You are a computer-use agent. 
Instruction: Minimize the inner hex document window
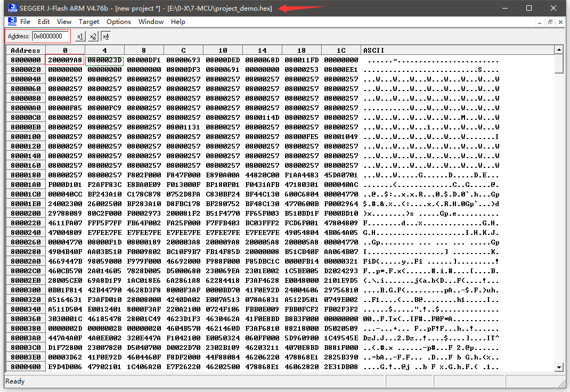coord(540,22)
